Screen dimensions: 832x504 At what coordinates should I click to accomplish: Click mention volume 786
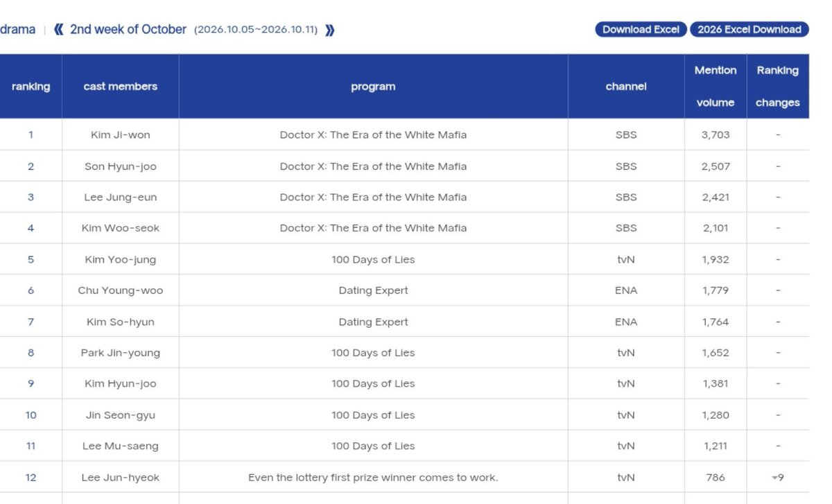[x=716, y=478]
